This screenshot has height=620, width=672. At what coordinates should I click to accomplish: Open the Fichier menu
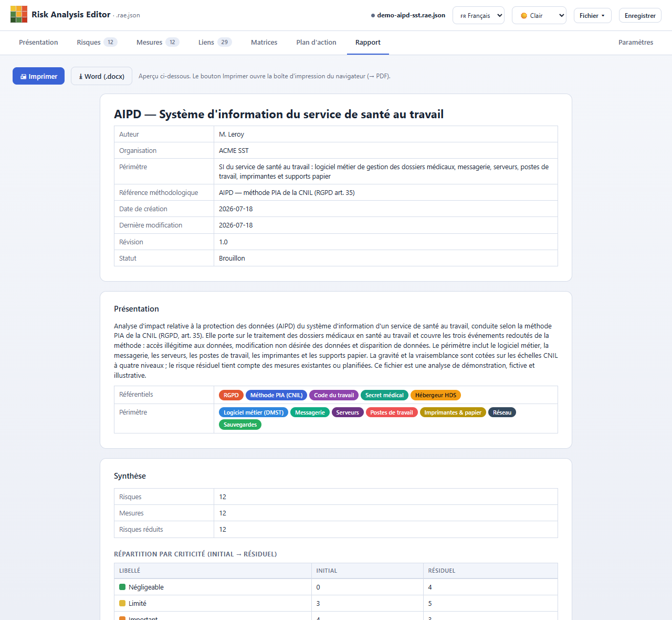(x=592, y=15)
